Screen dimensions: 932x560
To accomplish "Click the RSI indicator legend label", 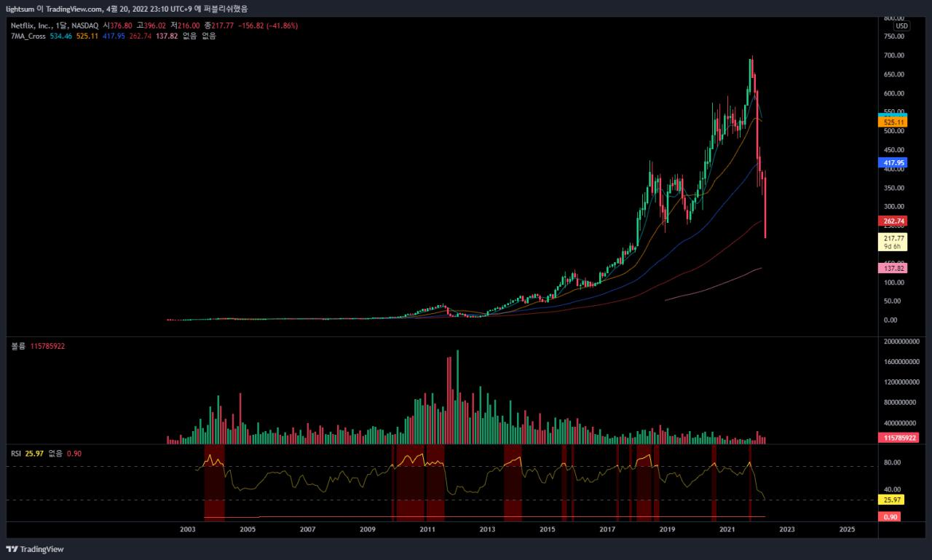I will click(x=15, y=453).
